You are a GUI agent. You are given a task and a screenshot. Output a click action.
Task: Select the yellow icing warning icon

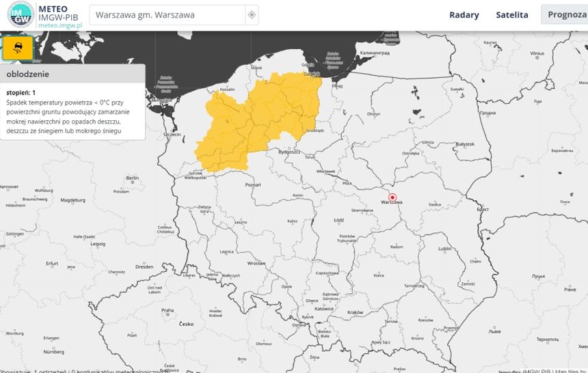click(18, 48)
